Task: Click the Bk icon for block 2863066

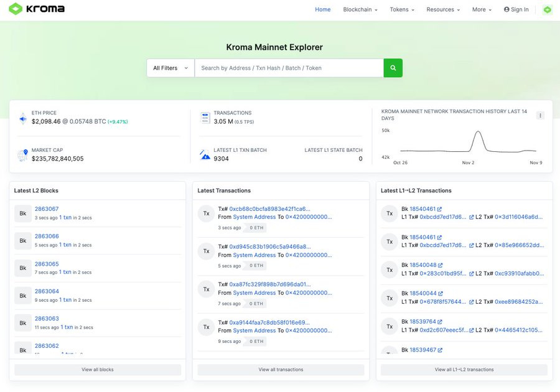Action: [23, 241]
